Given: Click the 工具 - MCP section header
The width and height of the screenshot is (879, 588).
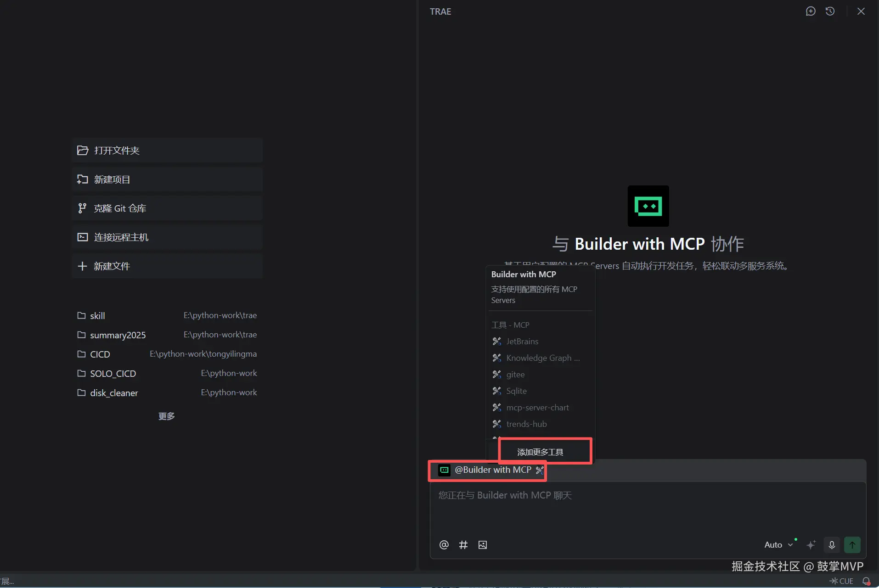Looking at the screenshot, I should pyautogui.click(x=510, y=325).
